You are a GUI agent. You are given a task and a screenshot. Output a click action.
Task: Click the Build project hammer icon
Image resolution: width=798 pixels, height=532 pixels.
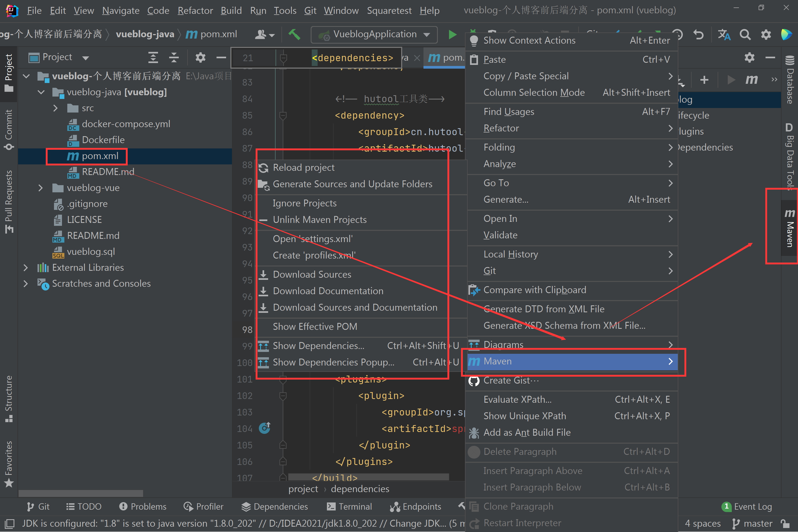[x=294, y=34]
